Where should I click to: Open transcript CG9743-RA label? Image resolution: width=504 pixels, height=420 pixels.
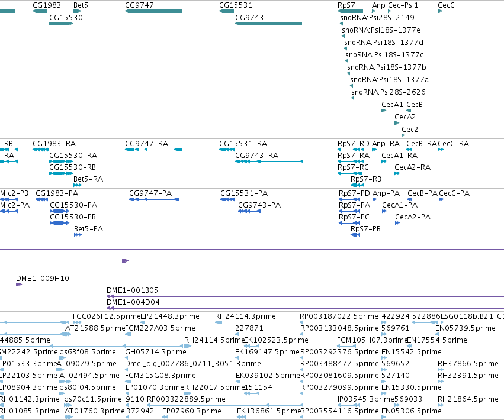257,156
